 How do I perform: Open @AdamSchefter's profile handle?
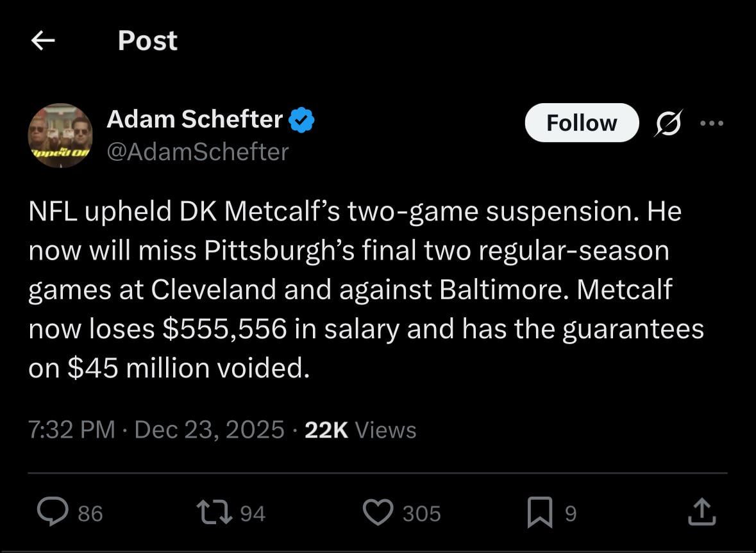tap(198, 152)
